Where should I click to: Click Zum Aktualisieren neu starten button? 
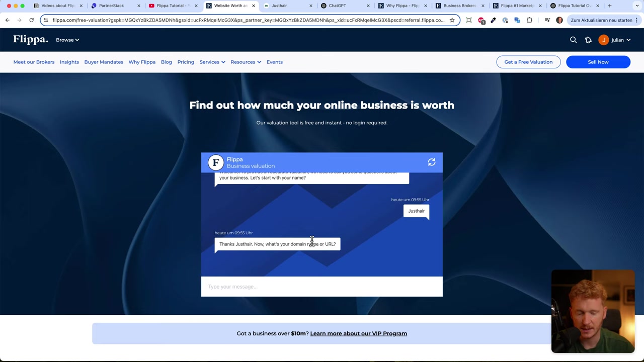coord(604,20)
